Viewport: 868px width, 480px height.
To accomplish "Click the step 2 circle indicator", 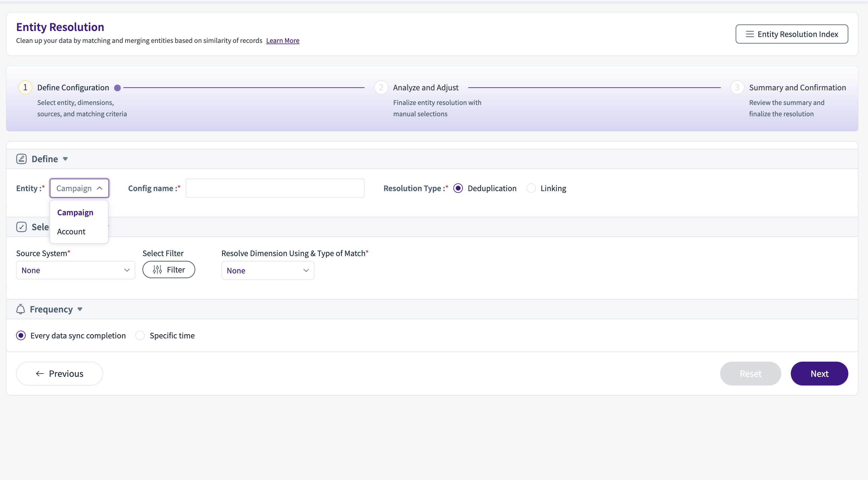I will [381, 87].
